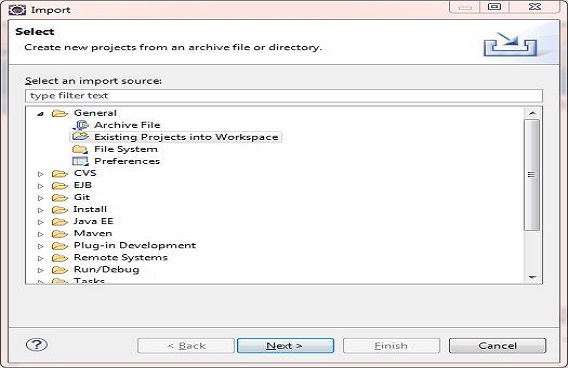This screenshot has height=368, width=568.
Task: Select the Existing Projects into Workspace icon
Action: click(x=80, y=137)
